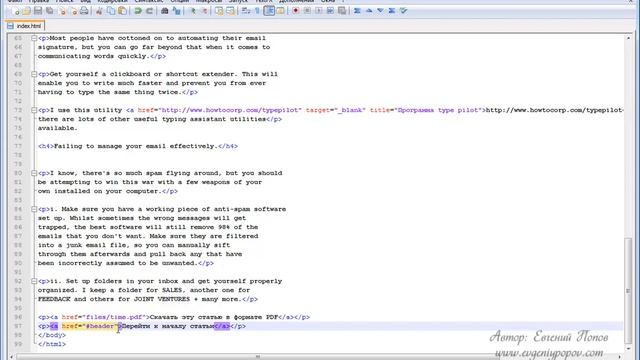640x360 pixels.
Task: Click the horizontal scrollbar left arrow
Action: [11, 357]
